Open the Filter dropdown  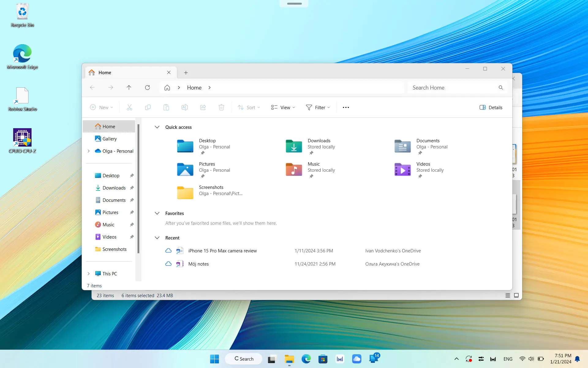pos(318,107)
